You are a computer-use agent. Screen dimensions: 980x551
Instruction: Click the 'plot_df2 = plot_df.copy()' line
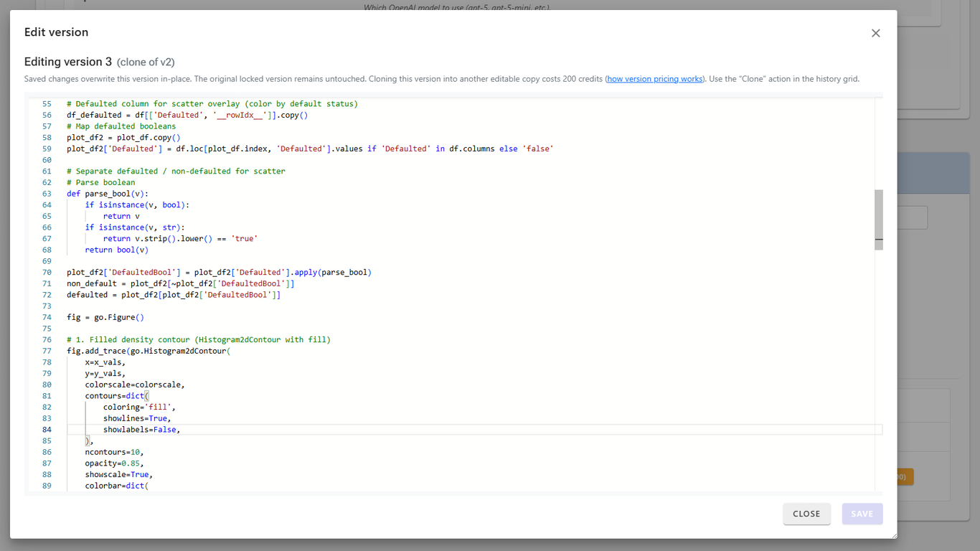(123, 138)
